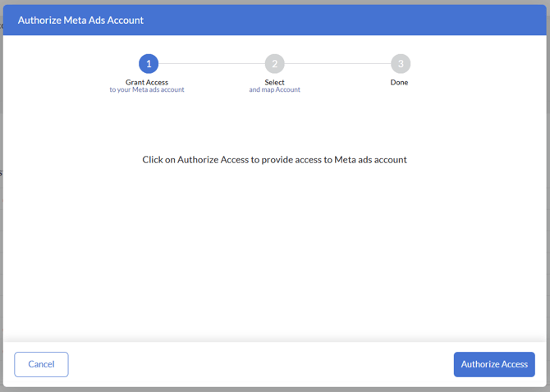Click 'to your Meta ads account' subtitle
The height and width of the screenshot is (392, 550).
pos(147,89)
